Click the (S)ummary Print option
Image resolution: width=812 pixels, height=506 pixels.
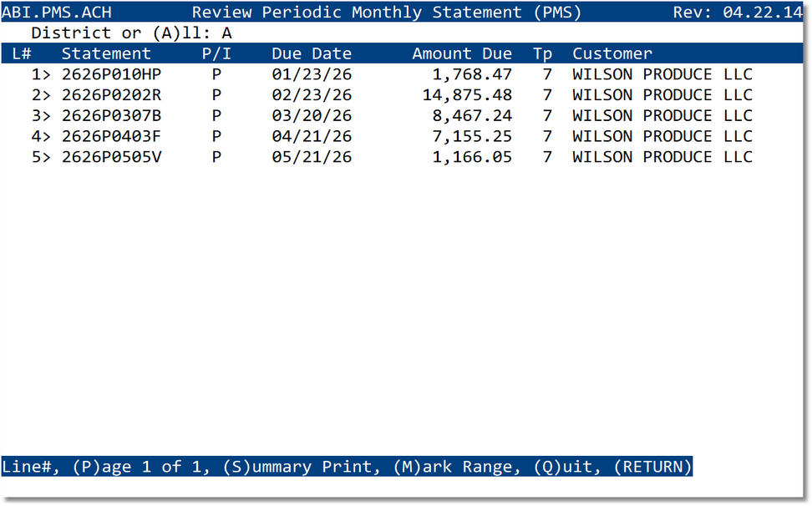(302, 467)
